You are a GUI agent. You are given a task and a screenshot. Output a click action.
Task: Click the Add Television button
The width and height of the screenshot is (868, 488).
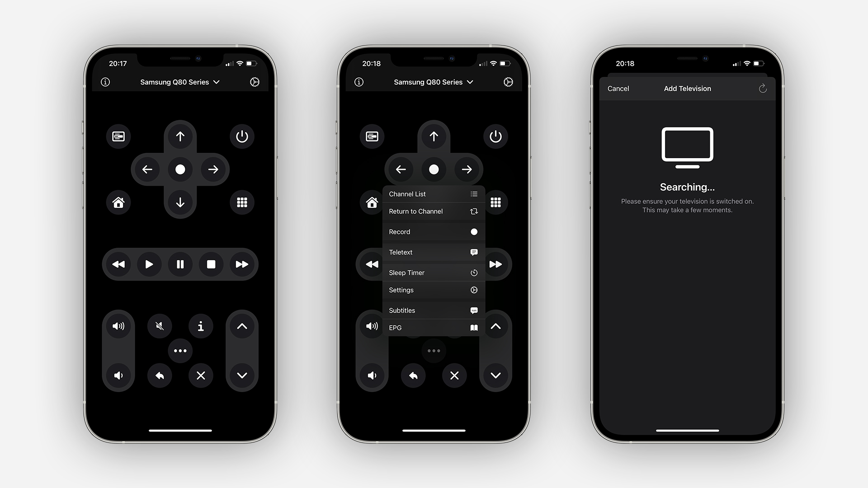[686, 88]
